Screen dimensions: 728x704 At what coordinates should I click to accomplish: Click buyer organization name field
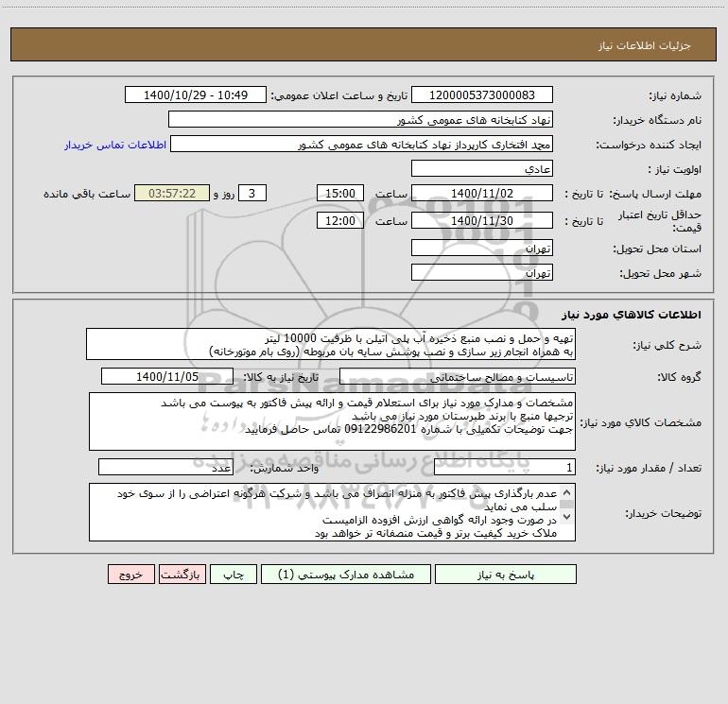point(361,119)
